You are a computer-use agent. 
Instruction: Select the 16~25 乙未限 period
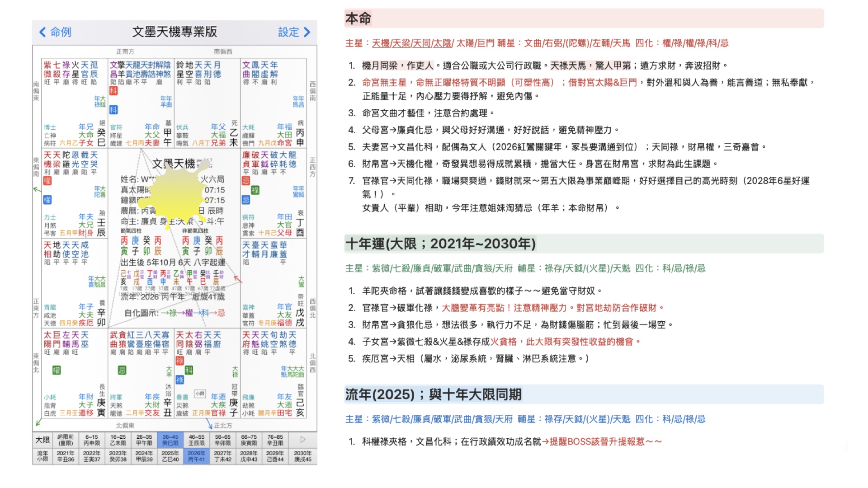point(118,440)
